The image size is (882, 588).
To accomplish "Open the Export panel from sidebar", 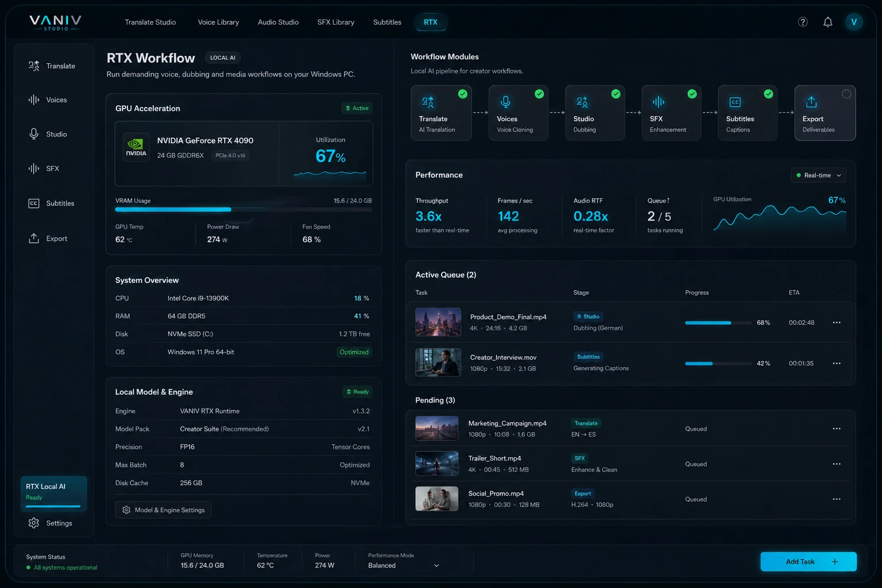I will (x=34, y=238).
